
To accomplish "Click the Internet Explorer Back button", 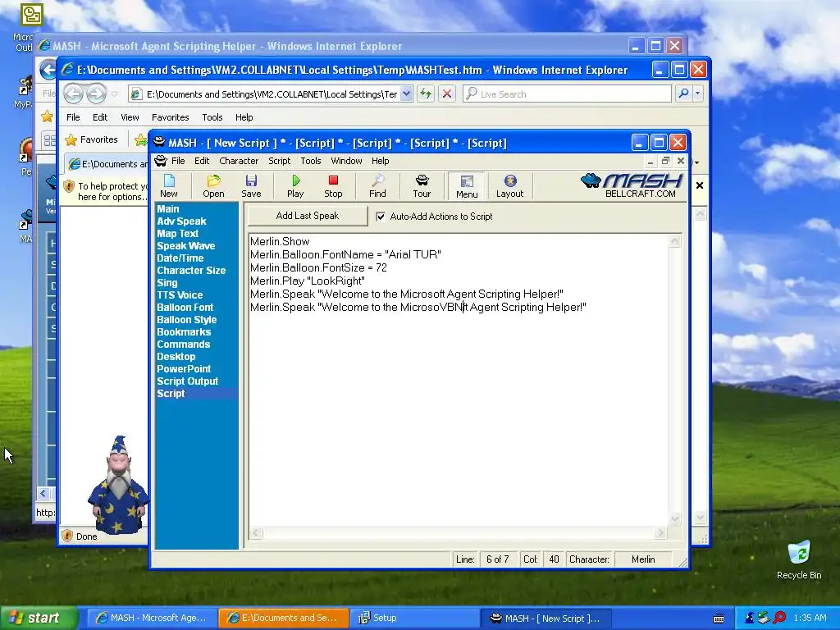I will point(73,94).
